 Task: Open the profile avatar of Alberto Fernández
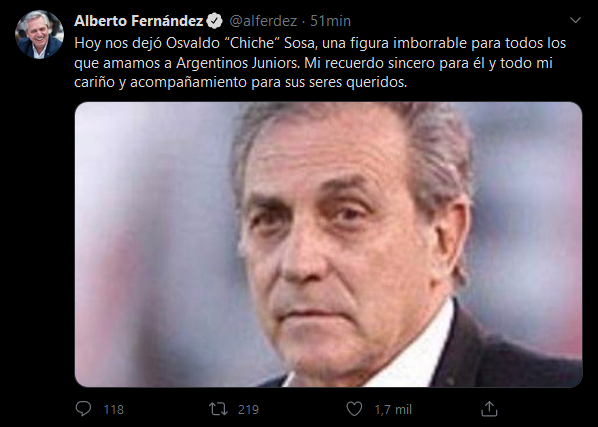tap(39, 34)
